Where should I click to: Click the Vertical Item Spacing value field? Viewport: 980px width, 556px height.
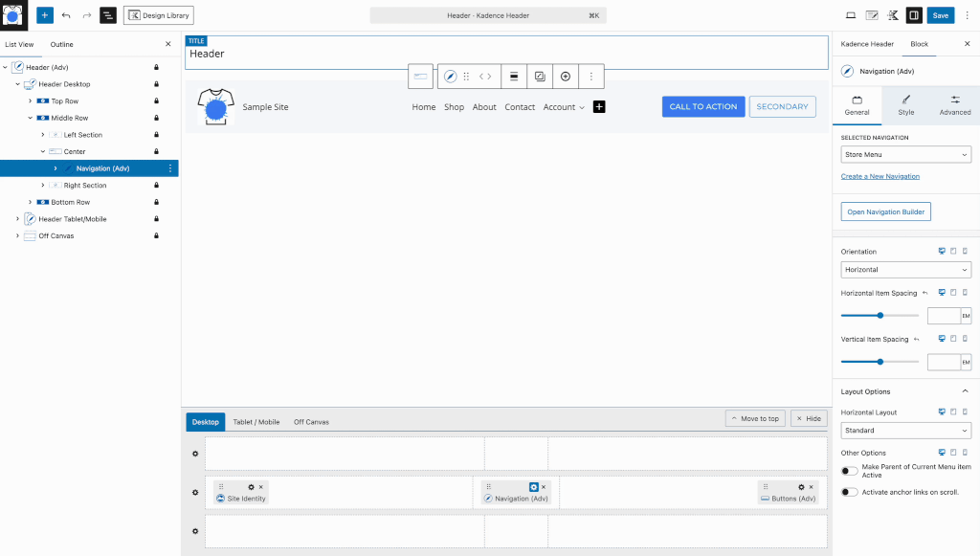[944, 362]
